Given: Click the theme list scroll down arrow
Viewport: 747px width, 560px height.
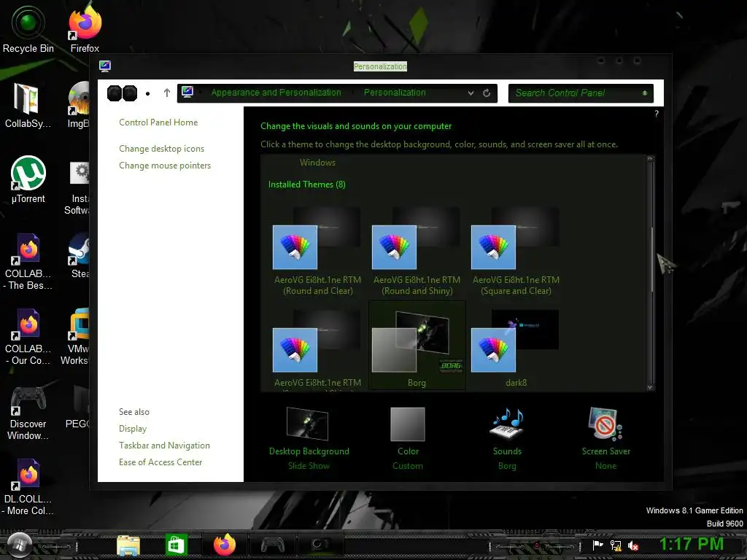Looking at the screenshot, I should tap(650, 388).
